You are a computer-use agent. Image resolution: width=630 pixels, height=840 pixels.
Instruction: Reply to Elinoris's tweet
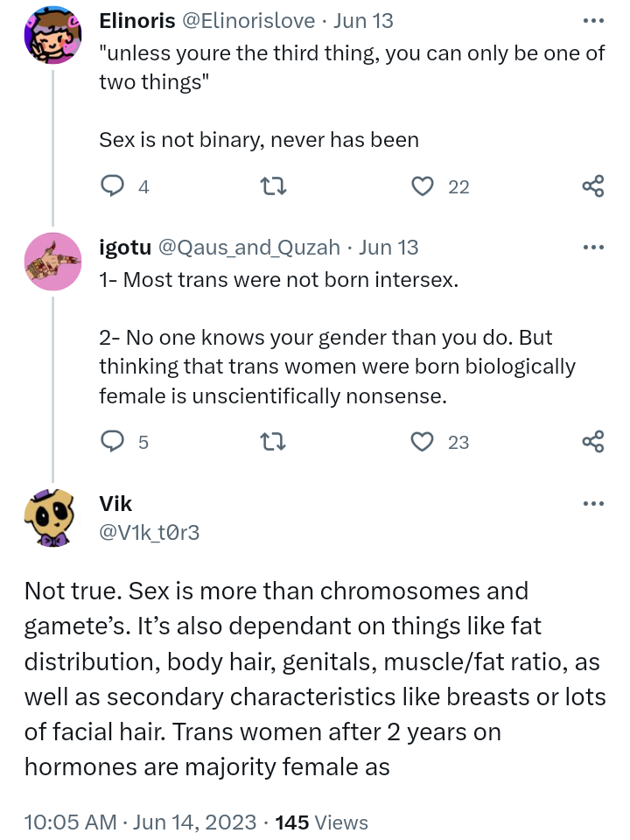pos(113,185)
